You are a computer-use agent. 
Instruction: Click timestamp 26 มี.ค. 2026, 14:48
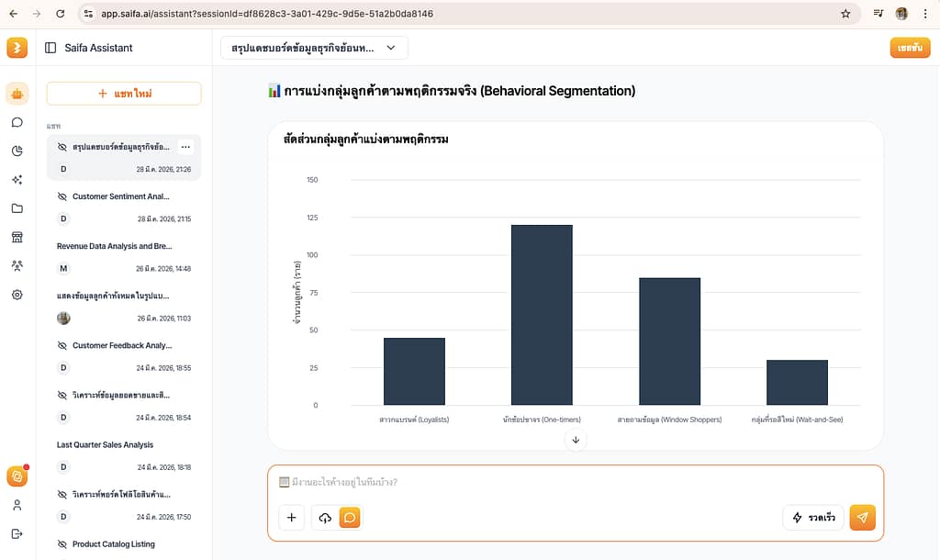click(163, 269)
